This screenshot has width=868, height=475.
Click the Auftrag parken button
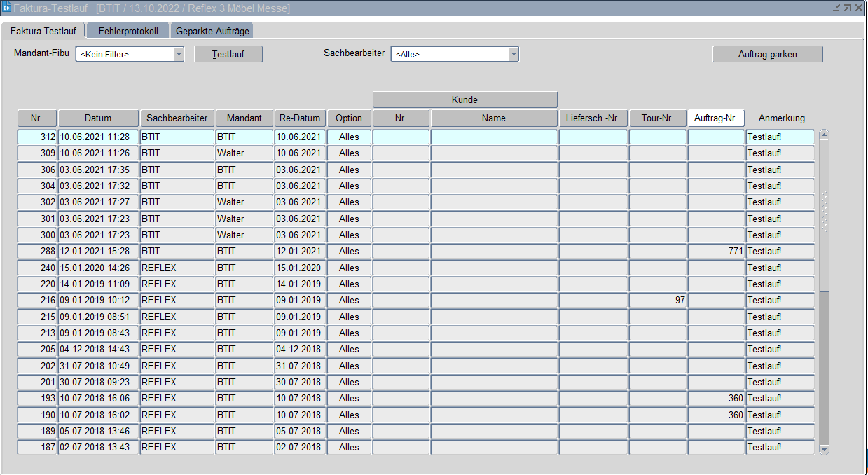coord(767,54)
